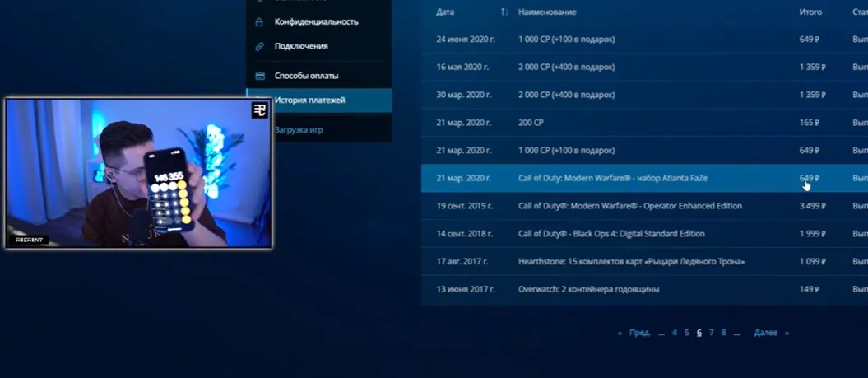Click Overwatch: 2 контейнера годовщины name

[x=588, y=289]
